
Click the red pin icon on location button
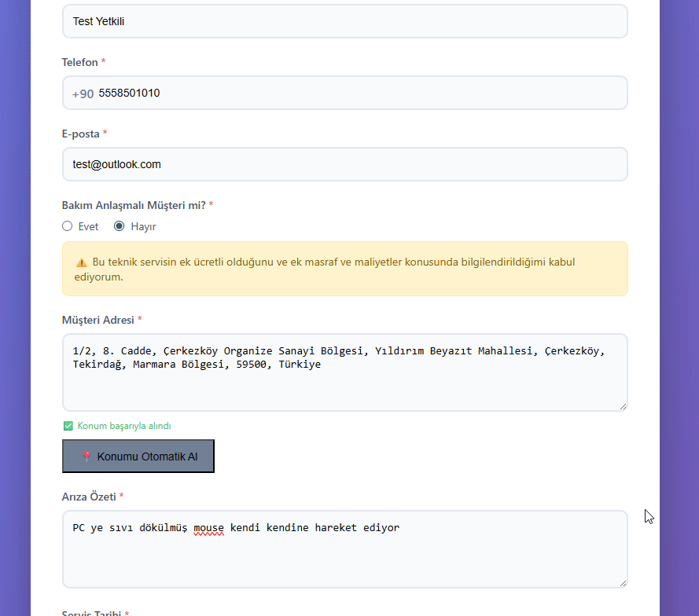point(86,456)
